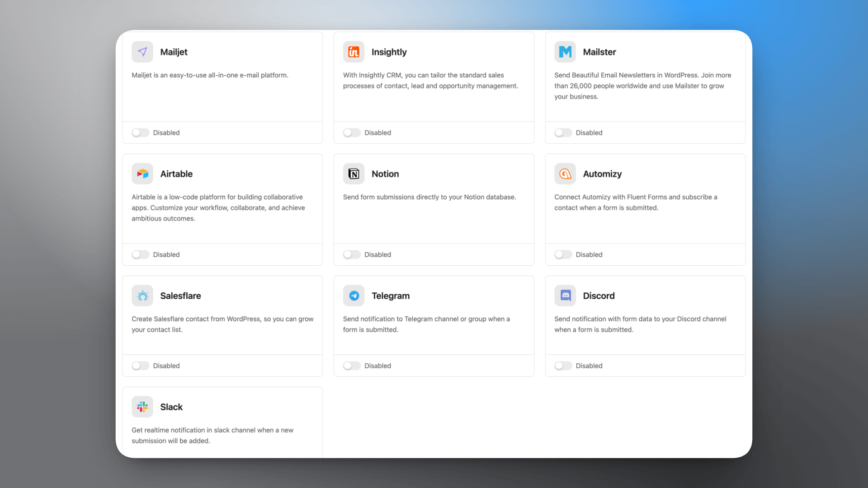Enable the Airtable integration toggle
The image size is (868, 488).
[x=140, y=255]
